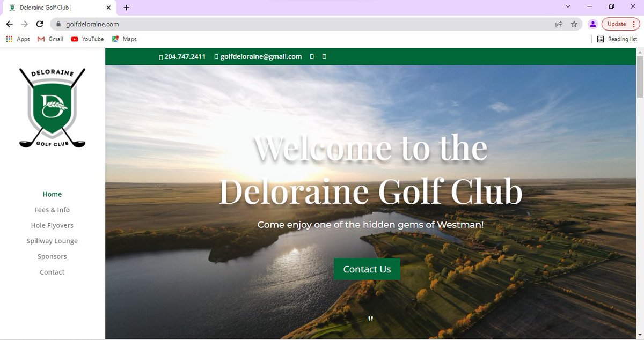The image size is (644, 340).
Task: Bookmark this page with the star icon
Action: coord(574,24)
